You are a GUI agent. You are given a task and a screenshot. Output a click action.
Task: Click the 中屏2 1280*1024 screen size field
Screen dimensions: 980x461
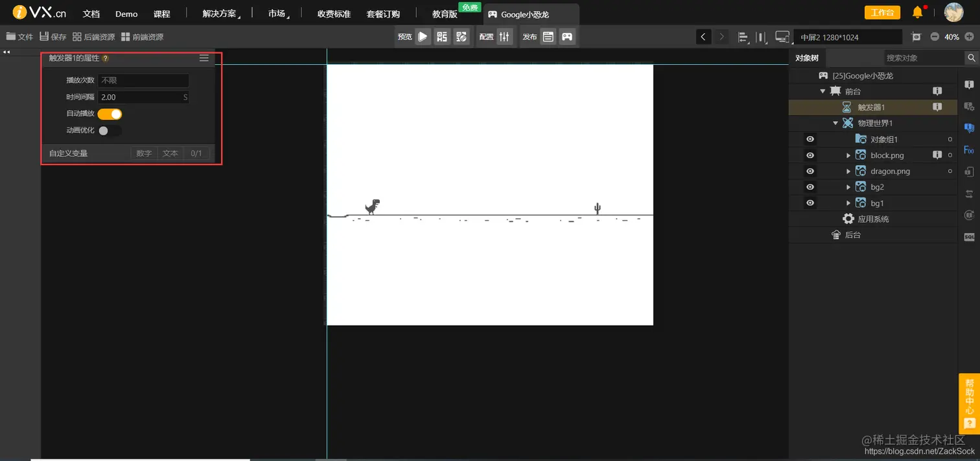coord(848,37)
